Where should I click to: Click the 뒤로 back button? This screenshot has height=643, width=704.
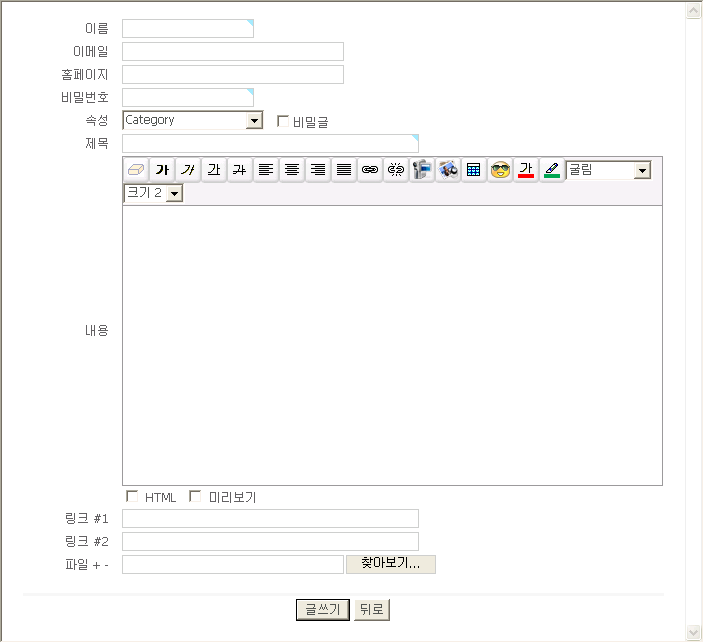[x=372, y=610]
